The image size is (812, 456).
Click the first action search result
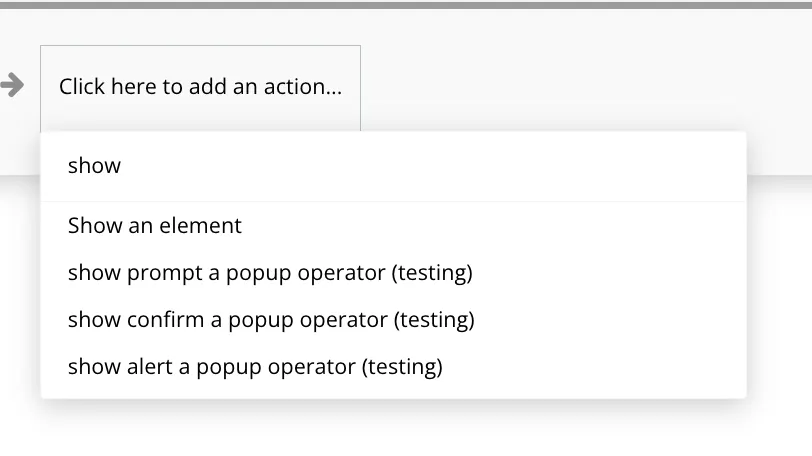click(x=155, y=226)
